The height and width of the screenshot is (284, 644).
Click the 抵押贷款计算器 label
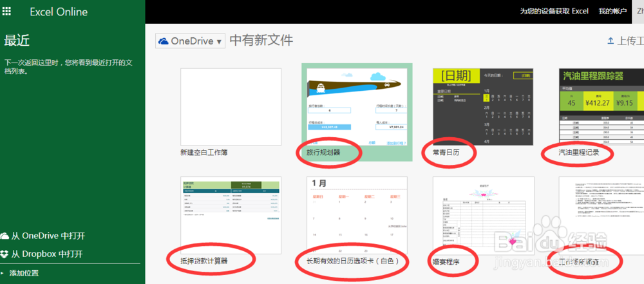pos(204,261)
